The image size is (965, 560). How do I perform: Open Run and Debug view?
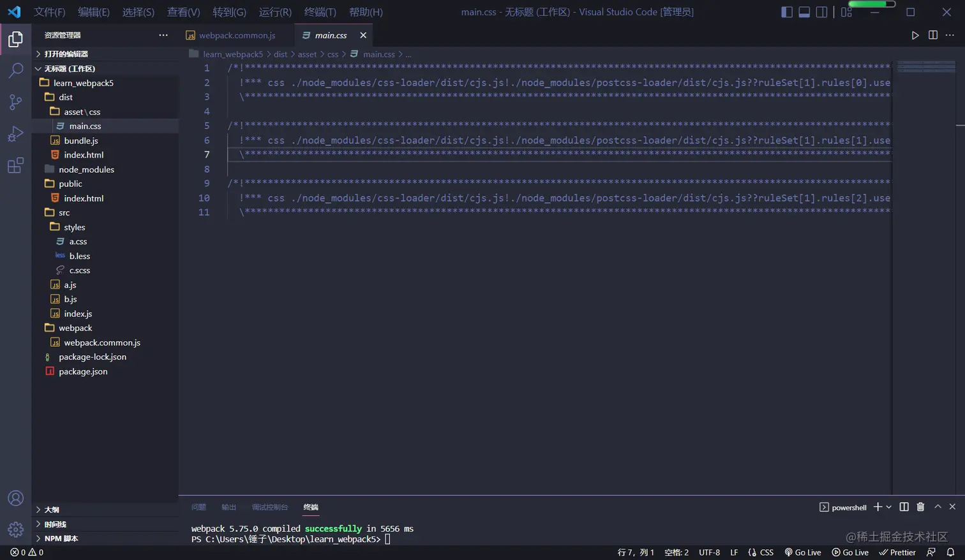coord(15,134)
